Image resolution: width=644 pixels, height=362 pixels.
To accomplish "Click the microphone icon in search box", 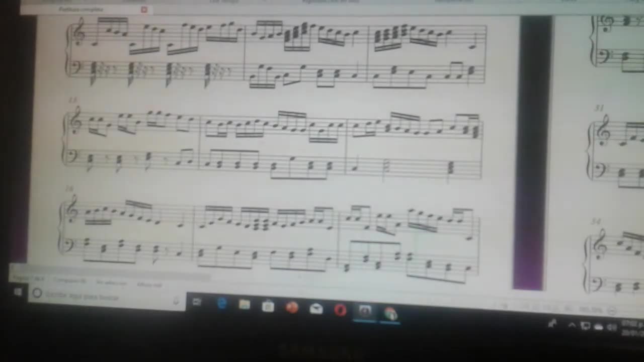I will pyautogui.click(x=176, y=301).
